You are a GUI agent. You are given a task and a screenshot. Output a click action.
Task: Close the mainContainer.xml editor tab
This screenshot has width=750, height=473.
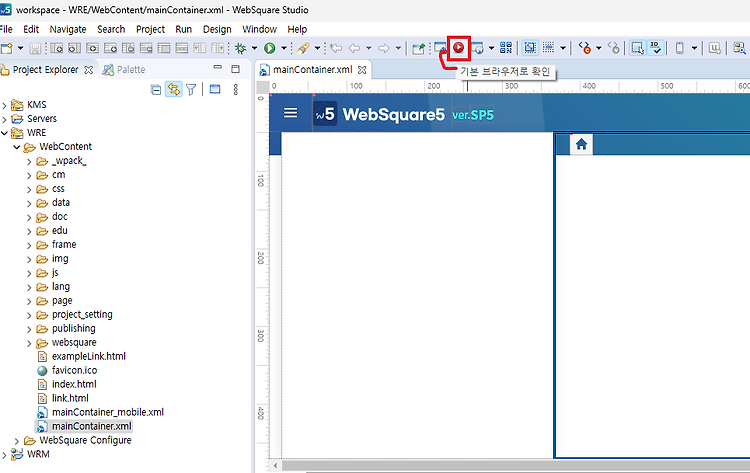tap(362, 70)
